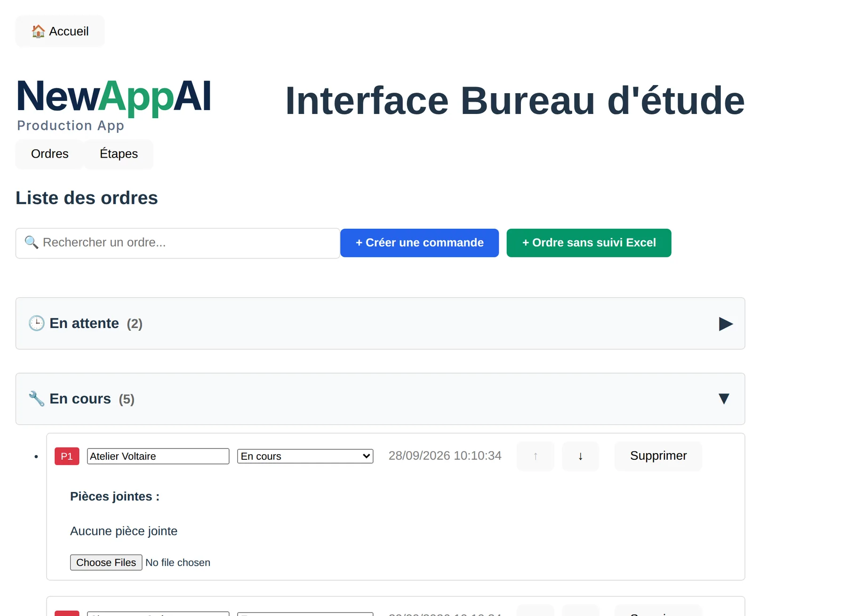Click the Créer une commande button
Screen dimensions: 847x616
[419, 243]
